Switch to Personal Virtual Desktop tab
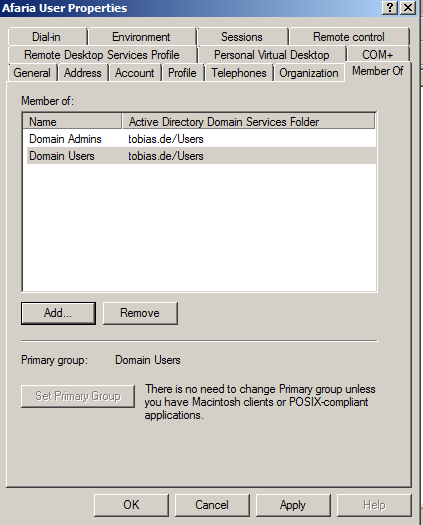Image resolution: width=423 pixels, height=525 pixels. (272, 55)
